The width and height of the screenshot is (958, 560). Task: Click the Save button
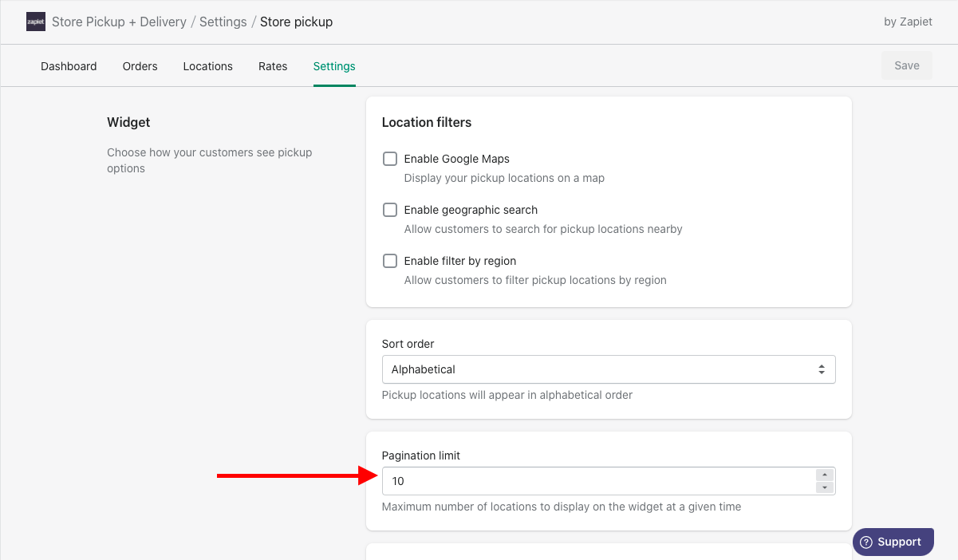pos(907,65)
